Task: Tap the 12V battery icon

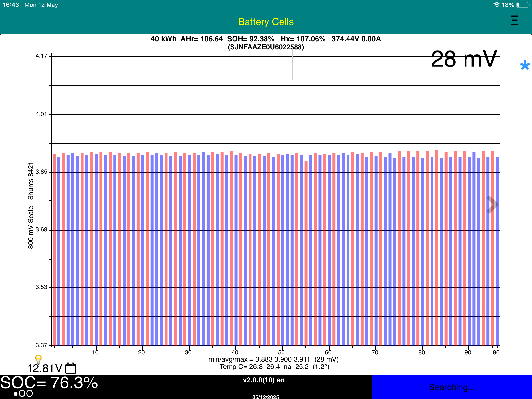Action: pyautogui.click(x=71, y=368)
